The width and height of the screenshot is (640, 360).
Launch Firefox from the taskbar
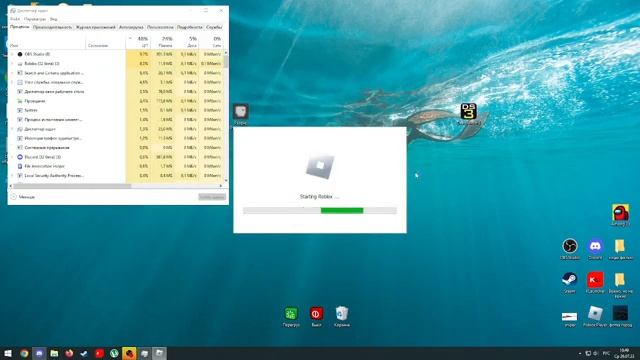69,353
